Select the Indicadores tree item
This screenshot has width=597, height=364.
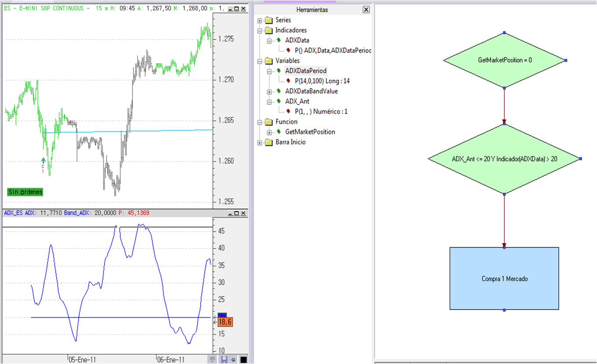coord(291,30)
